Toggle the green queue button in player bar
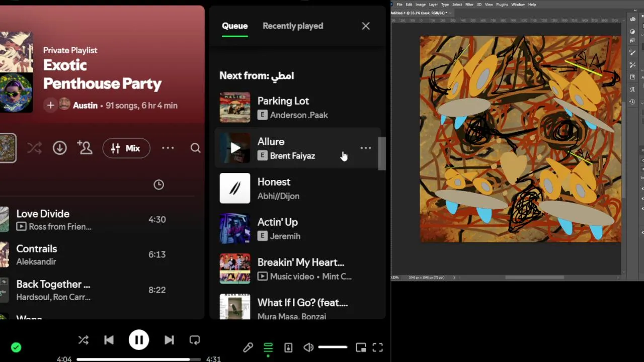 (268, 347)
